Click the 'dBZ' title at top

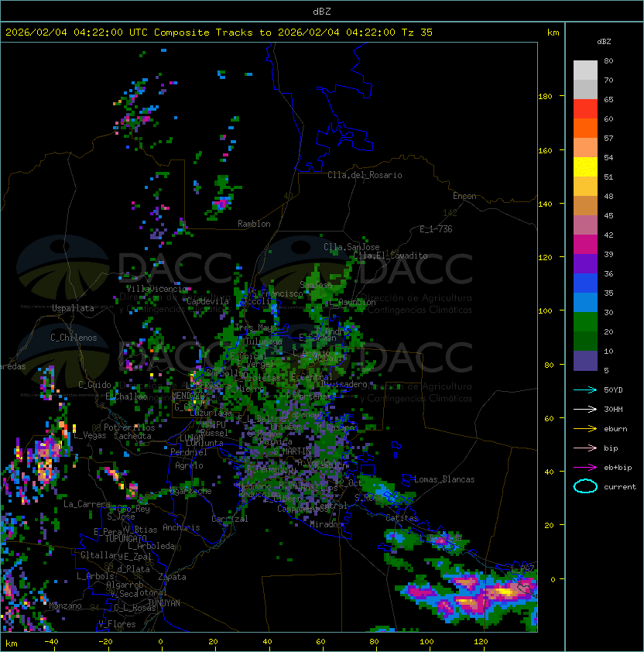(322, 12)
